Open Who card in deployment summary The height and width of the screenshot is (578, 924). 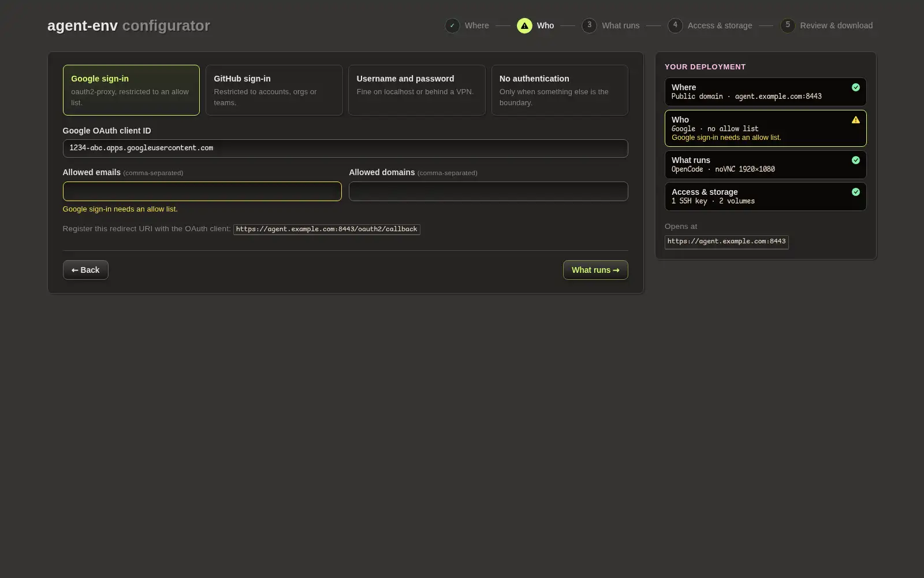765,128
